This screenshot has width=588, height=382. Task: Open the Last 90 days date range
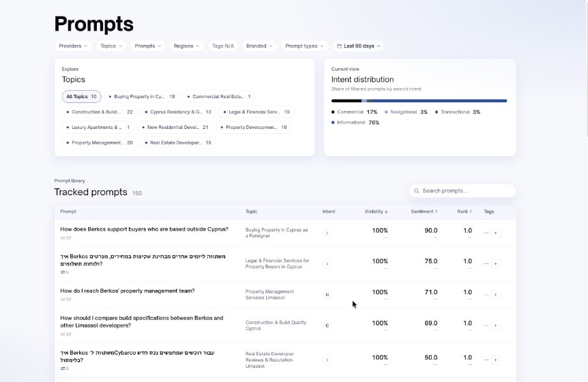point(359,46)
